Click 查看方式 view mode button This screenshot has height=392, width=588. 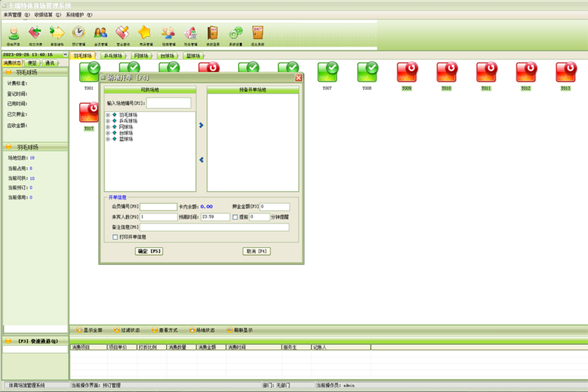point(165,330)
